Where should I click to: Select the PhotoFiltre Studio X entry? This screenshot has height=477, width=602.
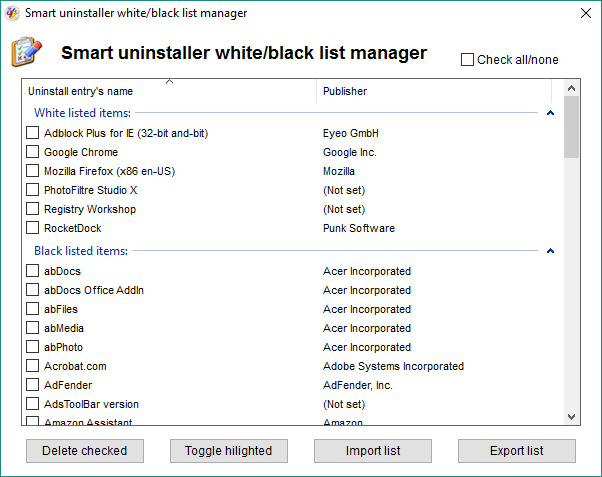[91, 190]
